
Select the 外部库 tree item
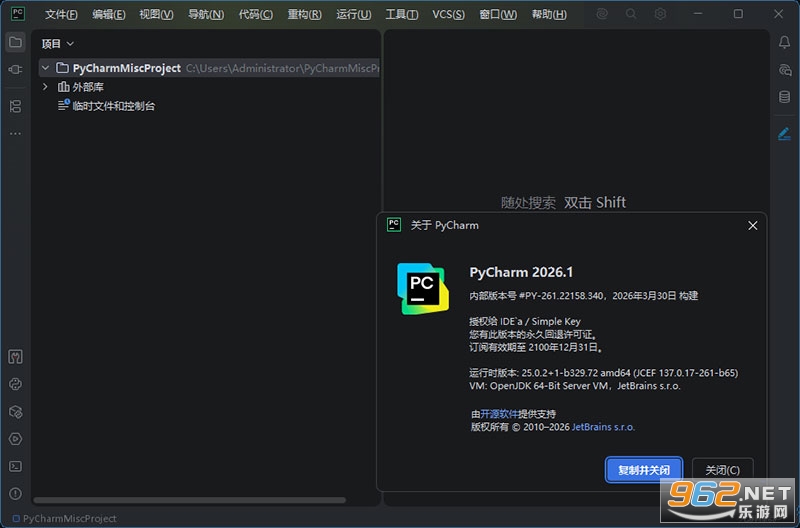pyautogui.click(x=88, y=87)
